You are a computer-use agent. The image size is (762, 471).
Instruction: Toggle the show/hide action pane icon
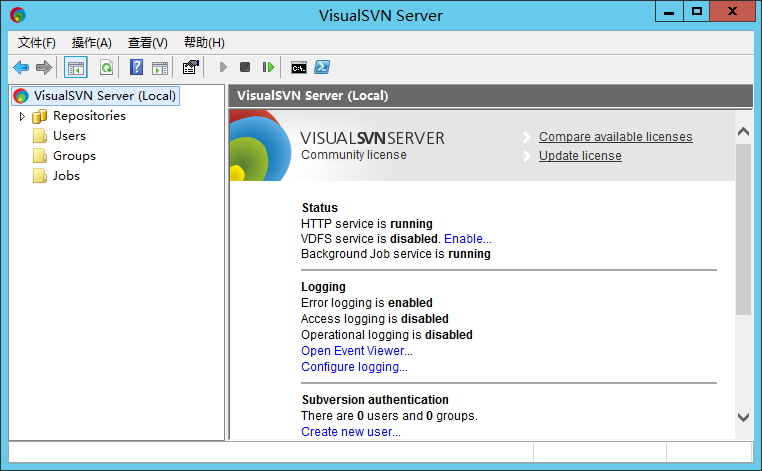point(160,68)
